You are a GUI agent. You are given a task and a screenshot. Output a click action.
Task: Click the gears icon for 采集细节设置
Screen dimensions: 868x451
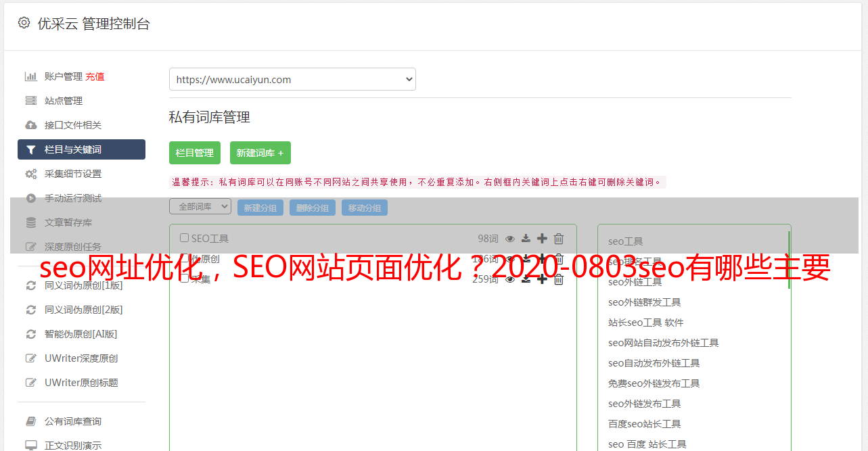[30, 174]
